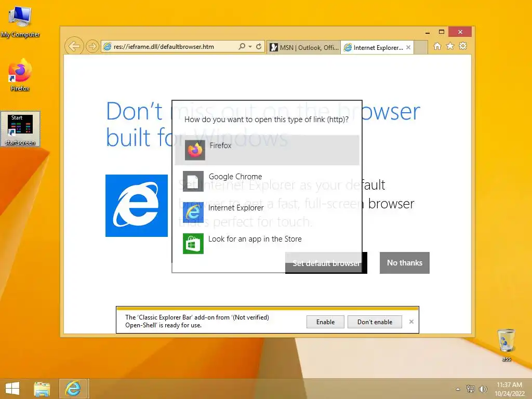
Task: Click the No thanks button
Action: coord(404,262)
